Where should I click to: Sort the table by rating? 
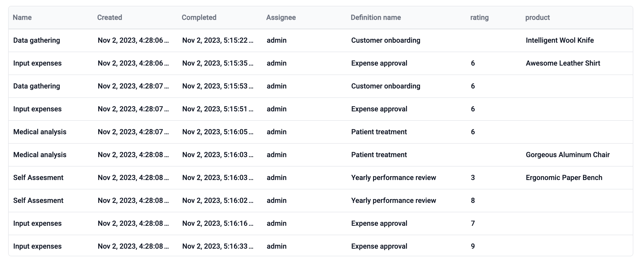[479, 17]
